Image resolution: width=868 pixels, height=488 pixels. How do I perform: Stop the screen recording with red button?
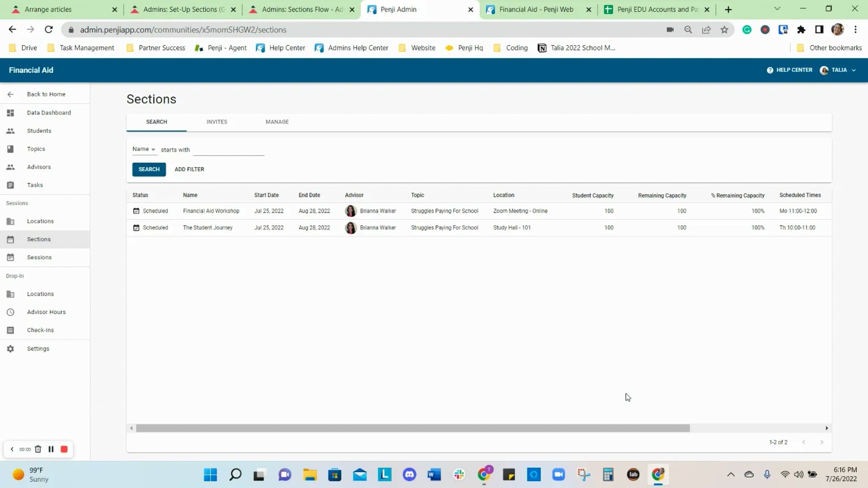pyautogui.click(x=64, y=449)
